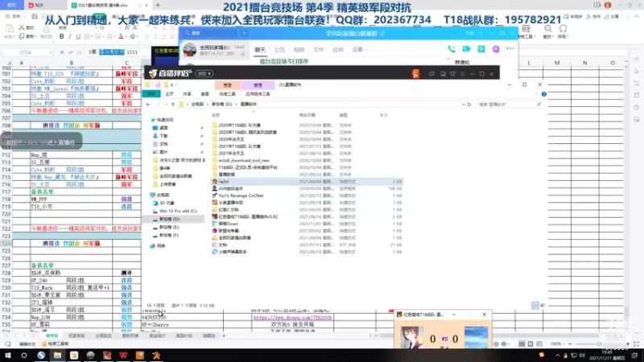The height and width of the screenshot is (362, 644).
Task: Click Italic in the WPS spreadsheet toolbar
Action: 70,36
